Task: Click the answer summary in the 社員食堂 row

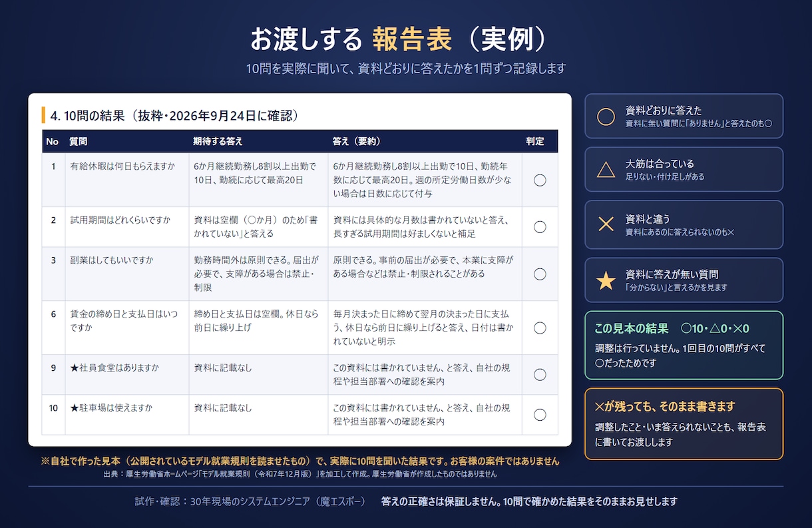Action: [x=421, y=375]
